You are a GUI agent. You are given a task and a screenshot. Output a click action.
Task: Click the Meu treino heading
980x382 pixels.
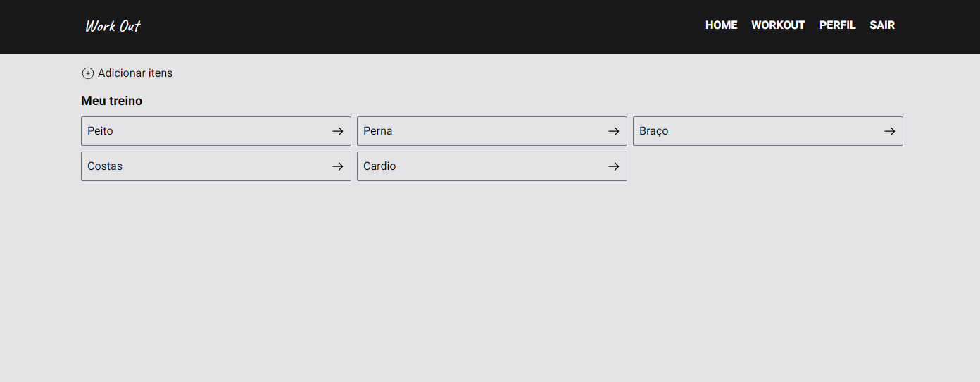coord(112,101)
